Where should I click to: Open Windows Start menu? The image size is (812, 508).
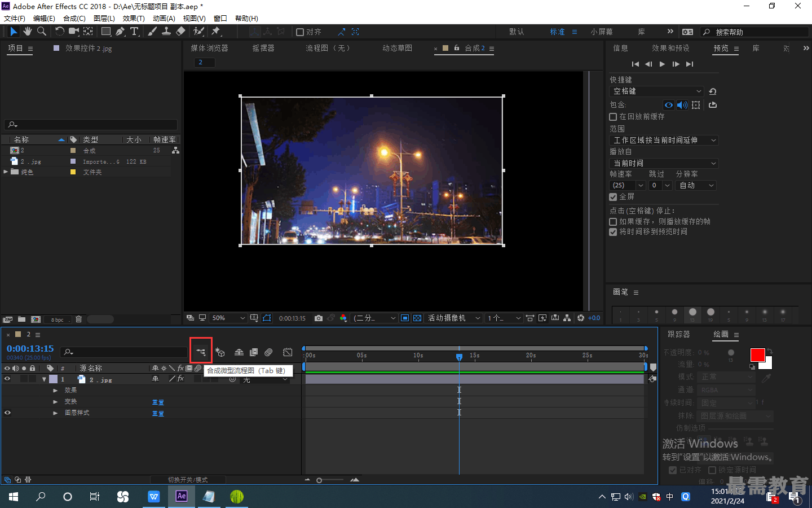tap(14, 497)
